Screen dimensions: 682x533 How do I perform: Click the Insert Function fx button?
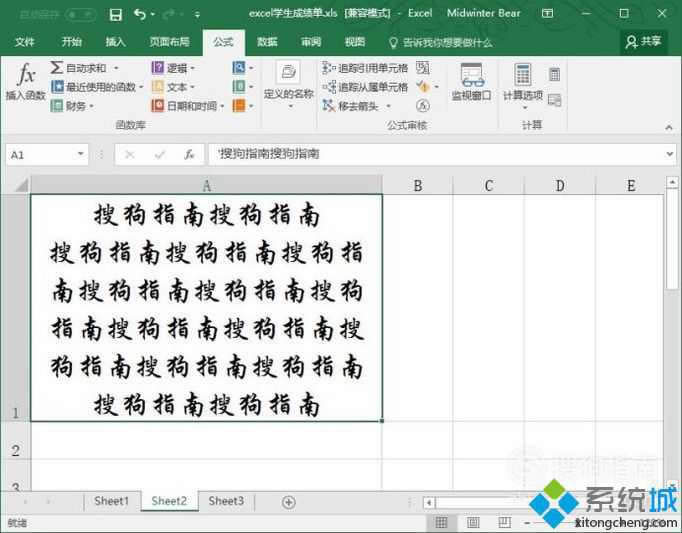click(26, 81)
